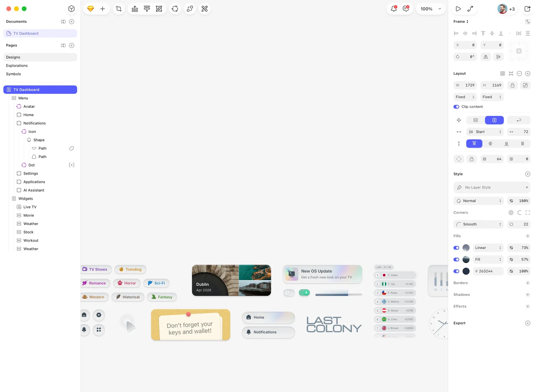536x392 pixels.
Task: Select the horizontal stack direction button
Action: pyautogui.click(x=494, y=120)
